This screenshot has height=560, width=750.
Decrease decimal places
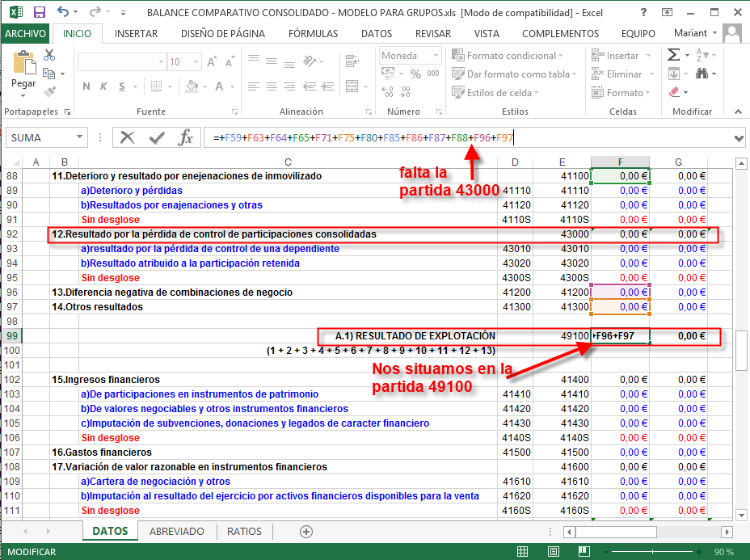pyautogui.click(x=405, y=91)
